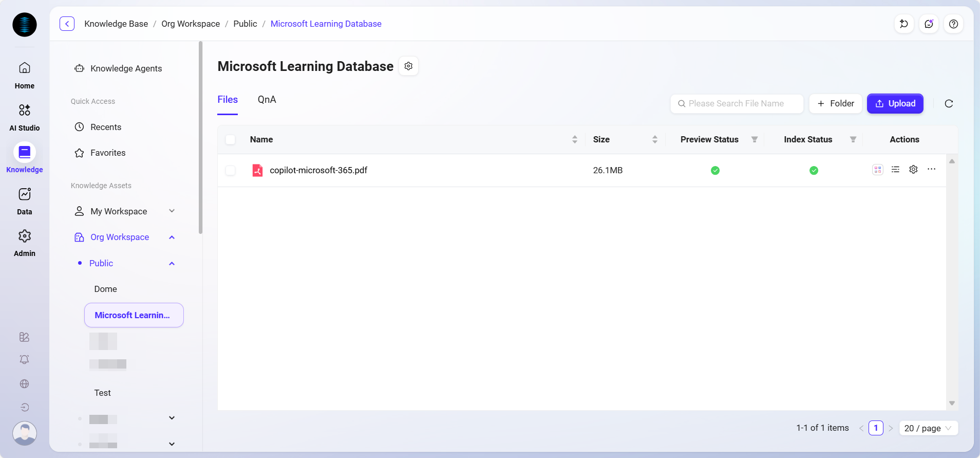Toggle the select-all checkbox in header
The image size is (980, 458).
tap(231, 140)
